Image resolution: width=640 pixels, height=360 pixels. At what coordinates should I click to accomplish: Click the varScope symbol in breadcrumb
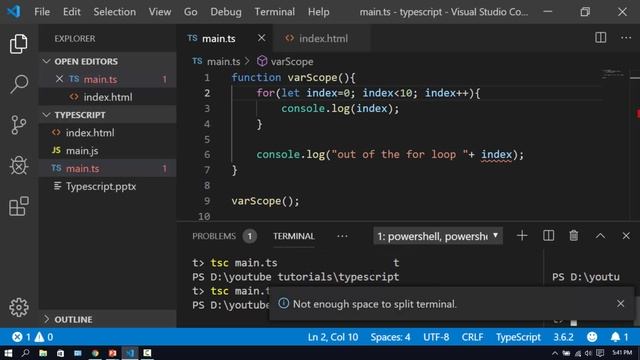point(285,61)
